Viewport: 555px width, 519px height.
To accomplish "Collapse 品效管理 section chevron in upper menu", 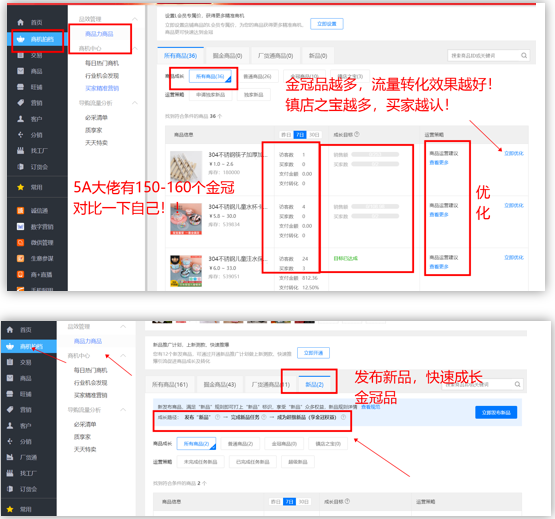I will (135, 18).
